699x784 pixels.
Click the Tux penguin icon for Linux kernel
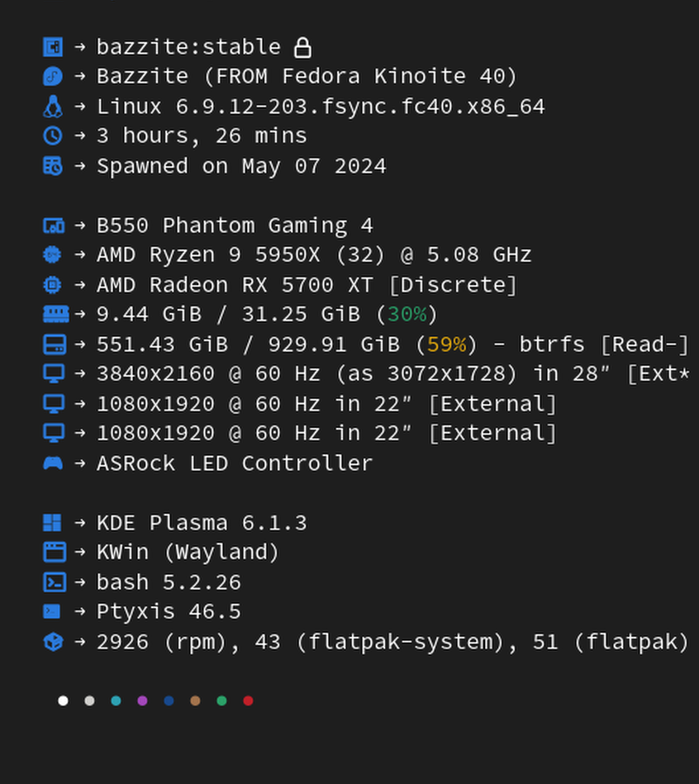coord(53,107)
